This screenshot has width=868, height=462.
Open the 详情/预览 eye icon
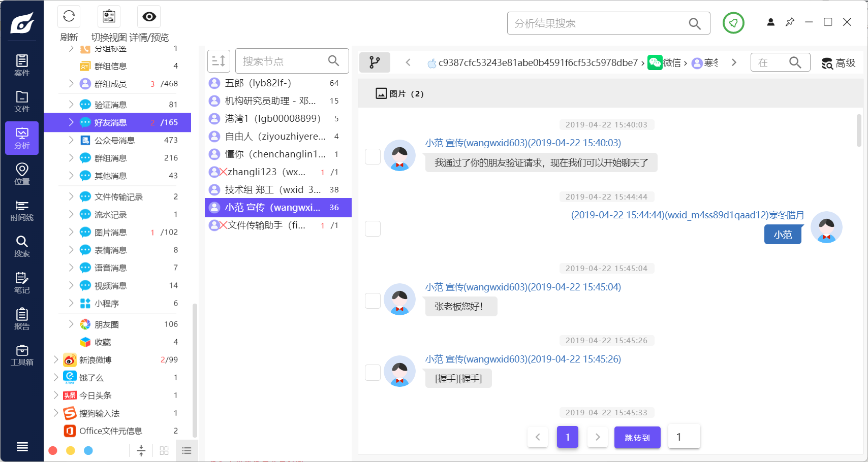148,16
